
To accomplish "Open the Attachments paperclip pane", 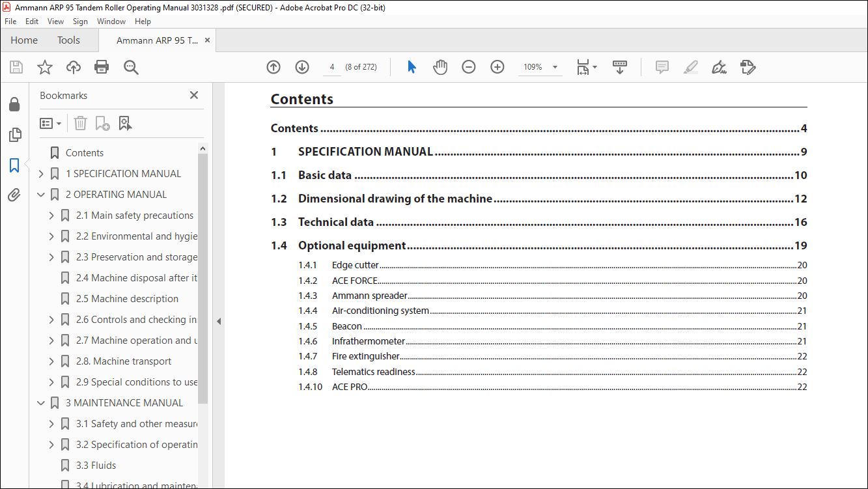I will pyautogui.click(x=14, y=195).
